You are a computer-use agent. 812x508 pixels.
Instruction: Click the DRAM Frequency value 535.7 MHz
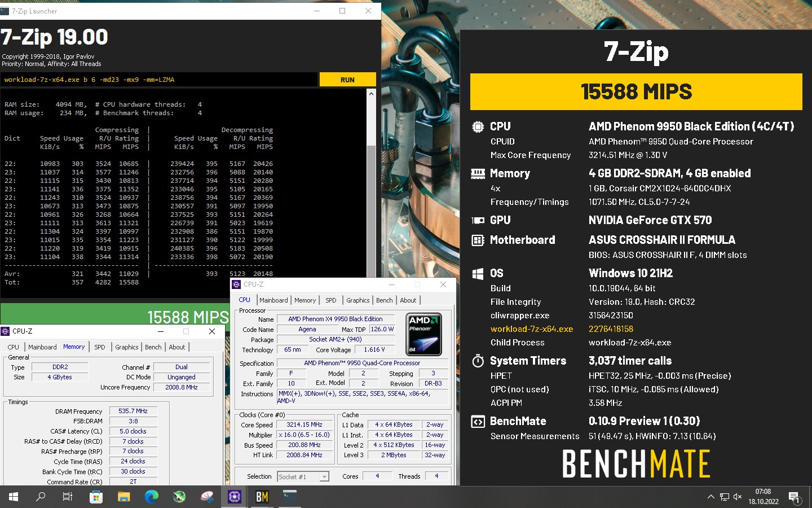(133, 411)
